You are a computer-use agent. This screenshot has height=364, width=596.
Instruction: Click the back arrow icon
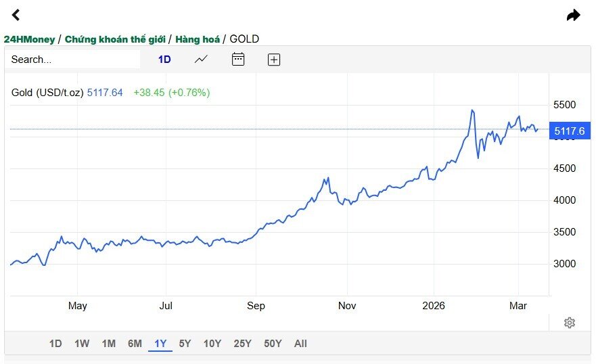pos(16,15)
